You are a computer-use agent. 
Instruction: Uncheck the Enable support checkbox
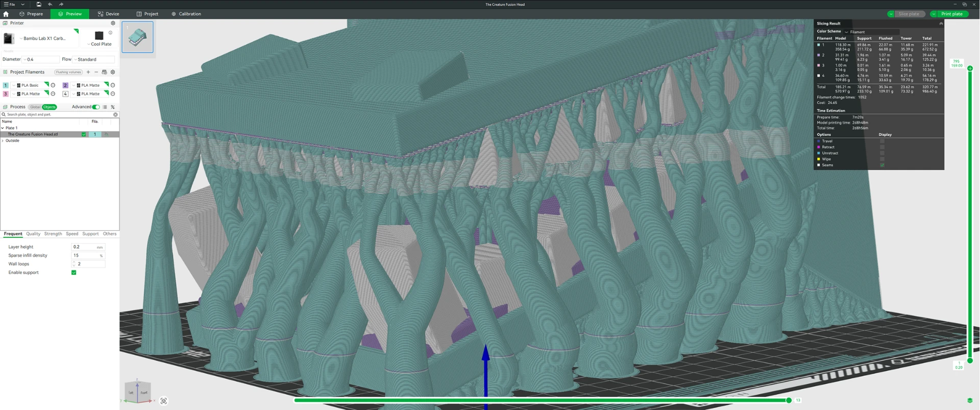[x=74, y=273]
